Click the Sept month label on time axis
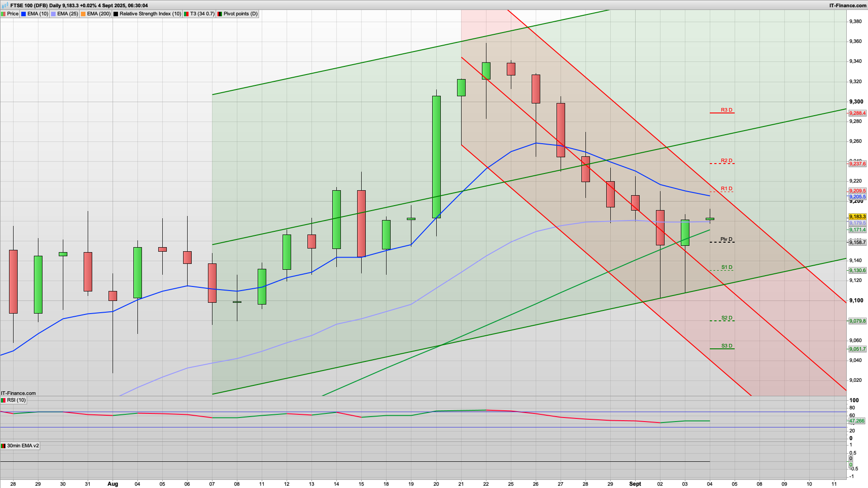 635,484
